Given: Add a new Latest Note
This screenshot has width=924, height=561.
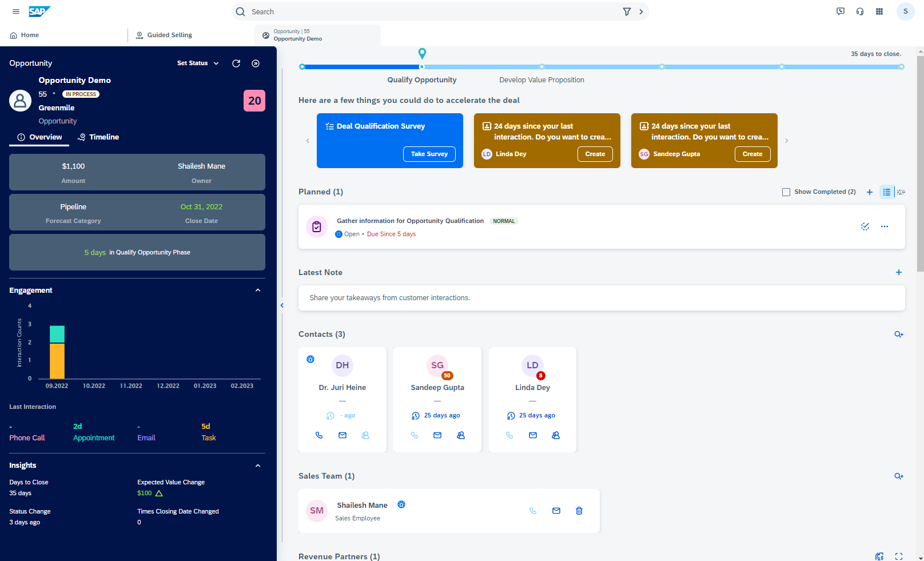Looking at the screenshot, I should coord(899,272).
